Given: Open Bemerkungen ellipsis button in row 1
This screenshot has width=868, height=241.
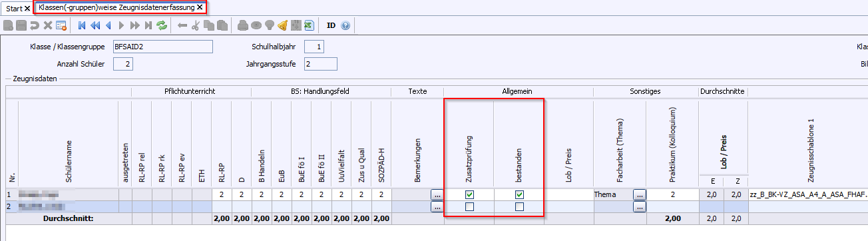Looking at the screenshot, I should (437, 195).
